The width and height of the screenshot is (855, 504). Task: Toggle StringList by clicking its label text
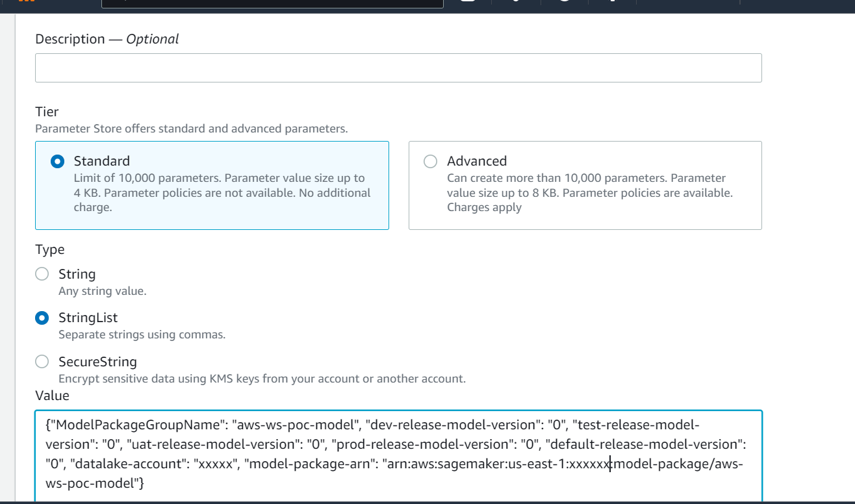pyautogui.click(x=88, y=318)
